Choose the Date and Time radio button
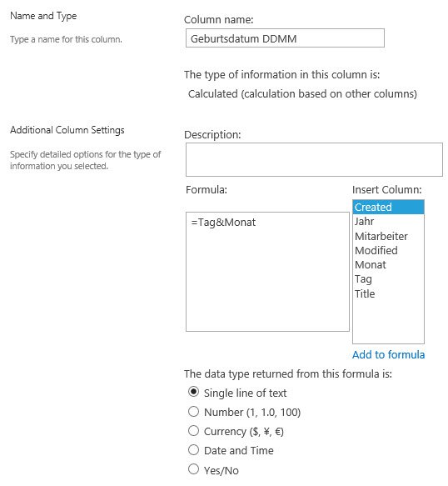 click(193, 449)
